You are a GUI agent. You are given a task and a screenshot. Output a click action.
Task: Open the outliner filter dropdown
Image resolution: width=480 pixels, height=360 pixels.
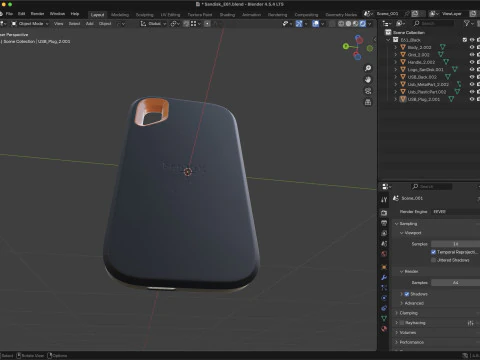point(468,23)
